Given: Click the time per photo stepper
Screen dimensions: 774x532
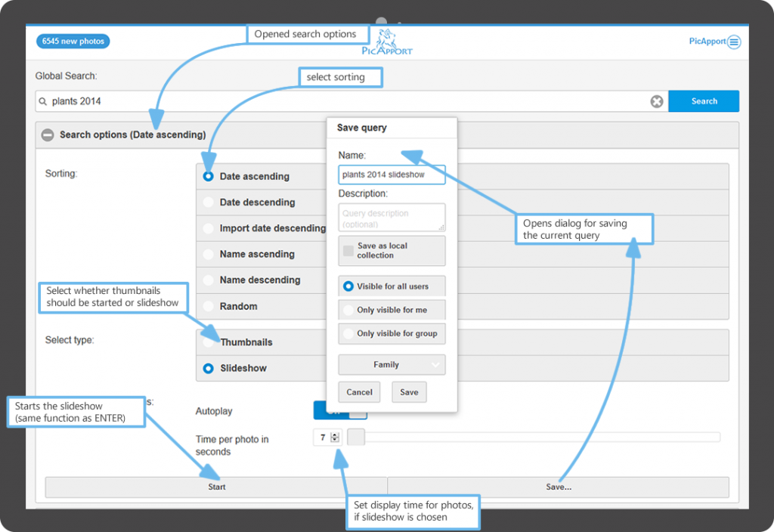Looking at the screenshot, I should tap(336, 437).
